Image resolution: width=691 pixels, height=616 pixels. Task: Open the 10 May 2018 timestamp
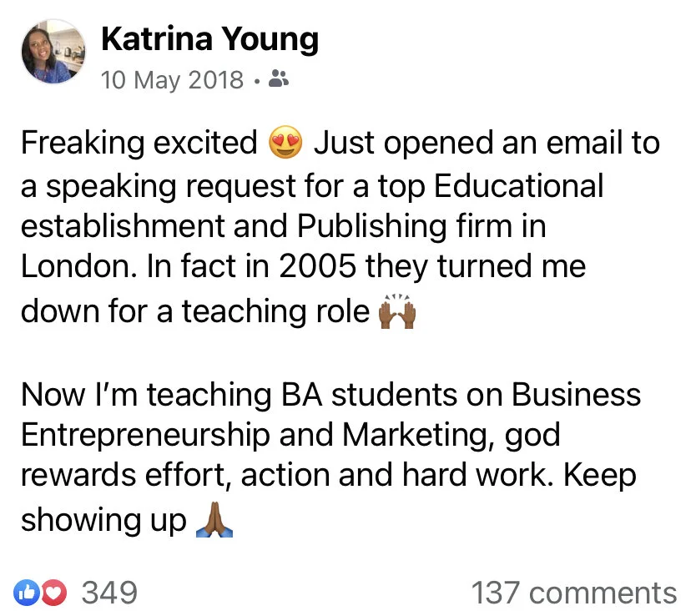pyautogui.click(x=172, y=80)
